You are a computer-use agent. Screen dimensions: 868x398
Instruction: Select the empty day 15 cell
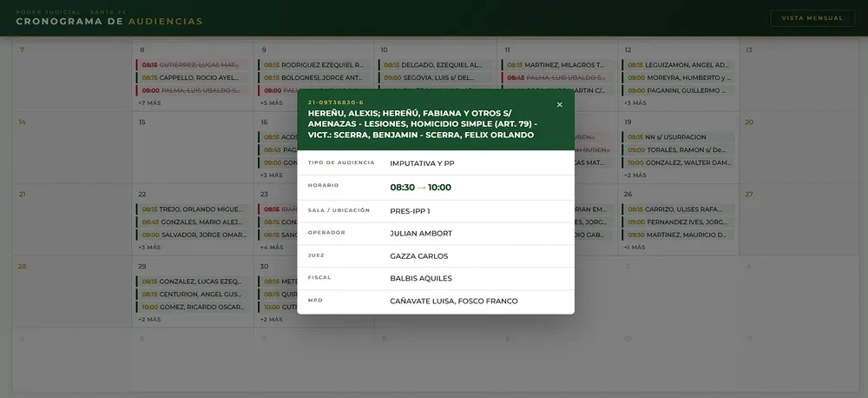point(192,148)
